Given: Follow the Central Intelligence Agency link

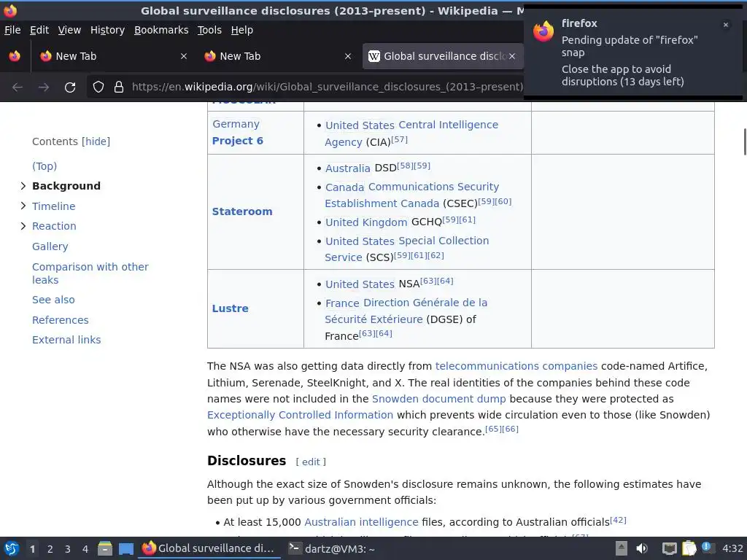Looking at the screenshot, I should pos(411,133).
